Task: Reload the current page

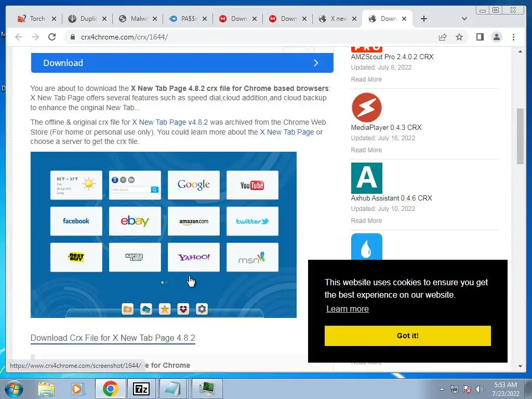Action: (x=52, y=37)
